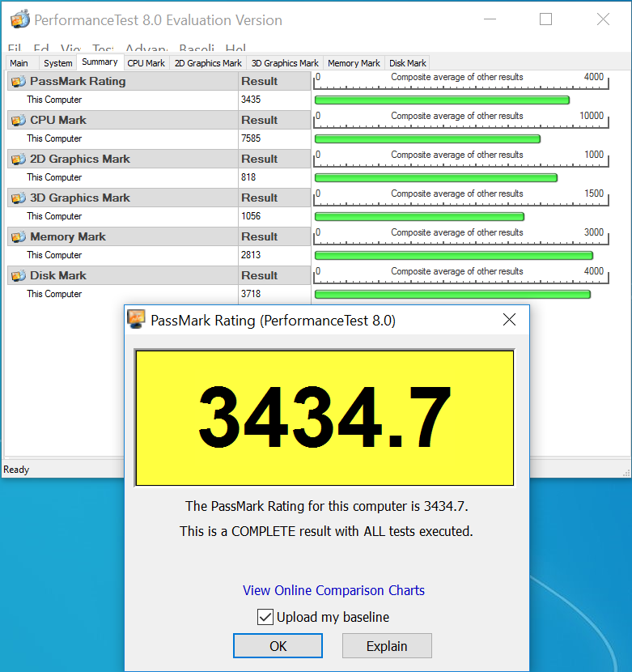Open the 3D Graphics Mark tab
Viewport: 632px width, 672px height.
click(285, 63)
